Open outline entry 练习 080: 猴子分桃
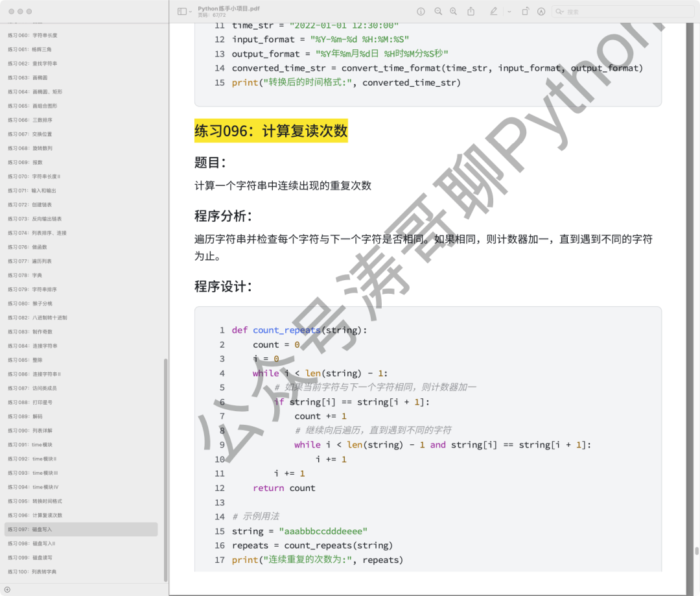 click(x=30, y=304)
